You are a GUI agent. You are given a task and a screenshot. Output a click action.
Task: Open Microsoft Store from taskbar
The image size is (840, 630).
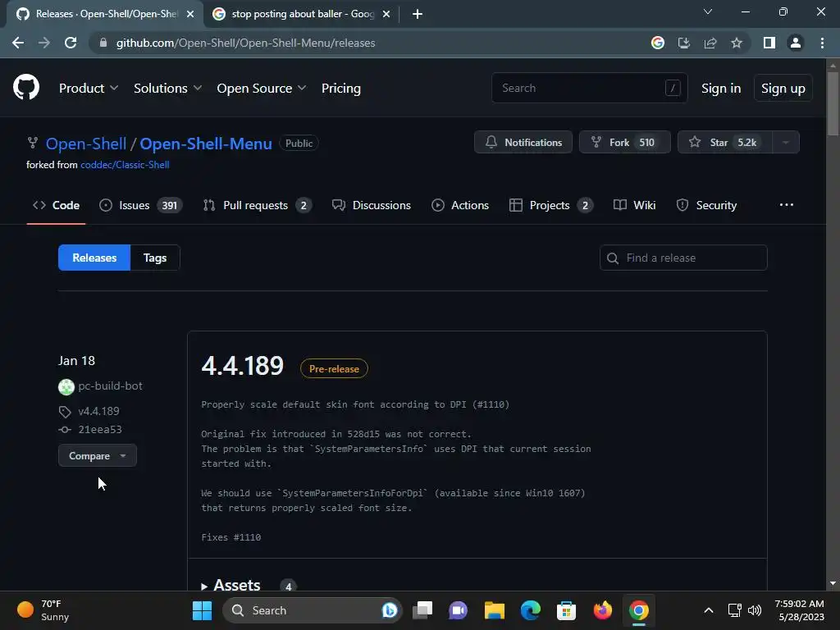click(x=566, y=610)
